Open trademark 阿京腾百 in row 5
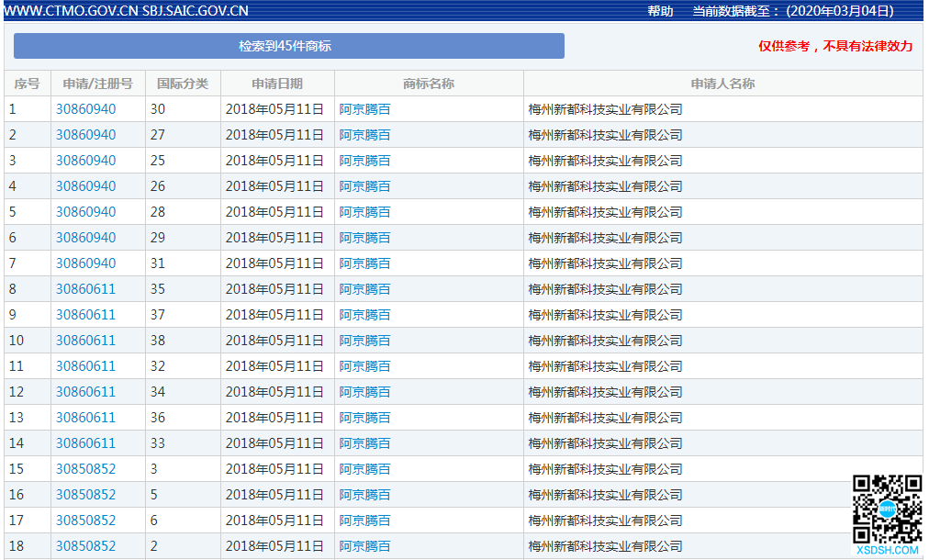Image resolution: width=929 pixels, height=560 pixels. (x=365, y=212)
